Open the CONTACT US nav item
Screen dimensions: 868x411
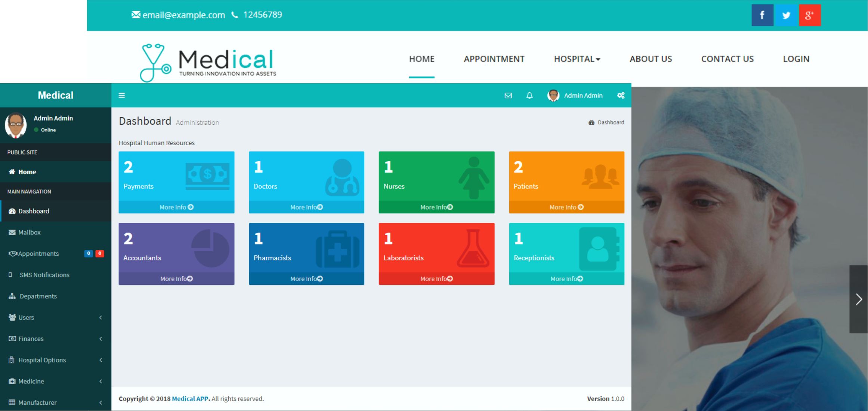coord(727,59)
